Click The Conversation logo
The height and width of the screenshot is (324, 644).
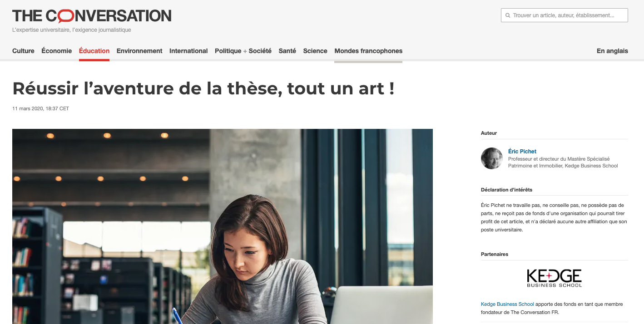click(x=92, y=16)
